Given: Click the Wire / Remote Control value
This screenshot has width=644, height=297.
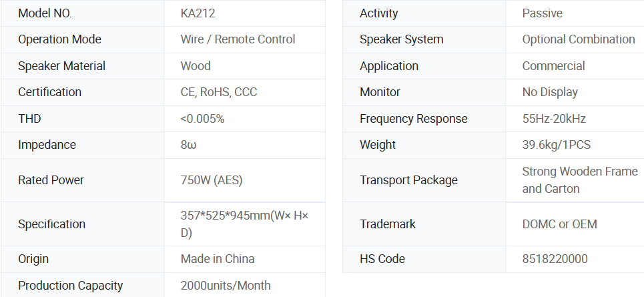Looking at the screenshot, I should pos(238,39).
